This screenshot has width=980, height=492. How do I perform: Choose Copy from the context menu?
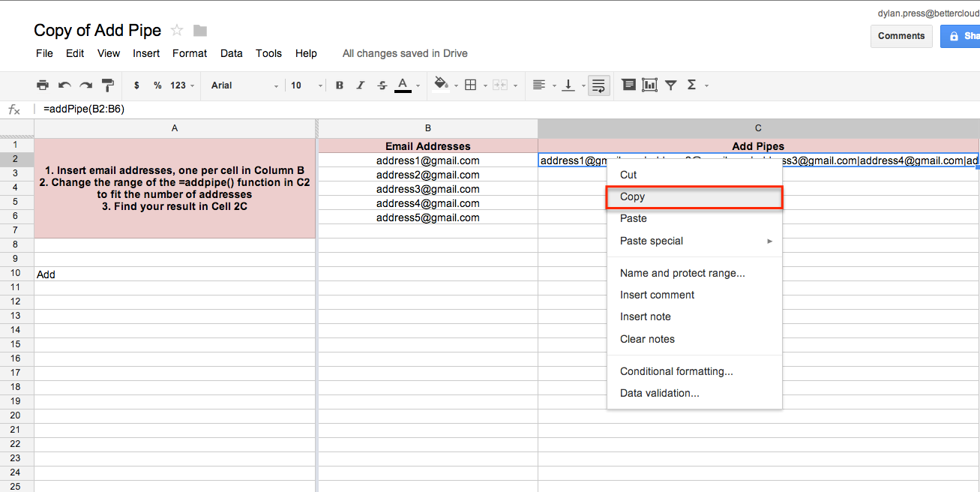click(x=694, y=196)
